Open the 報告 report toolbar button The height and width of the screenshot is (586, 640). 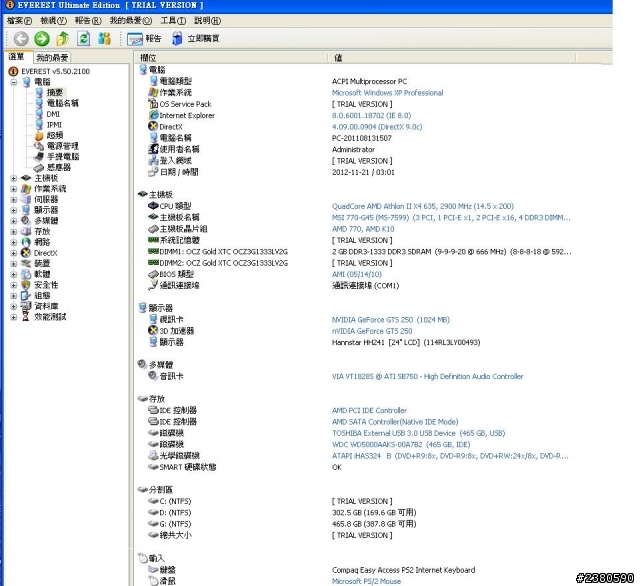[144, 38]
